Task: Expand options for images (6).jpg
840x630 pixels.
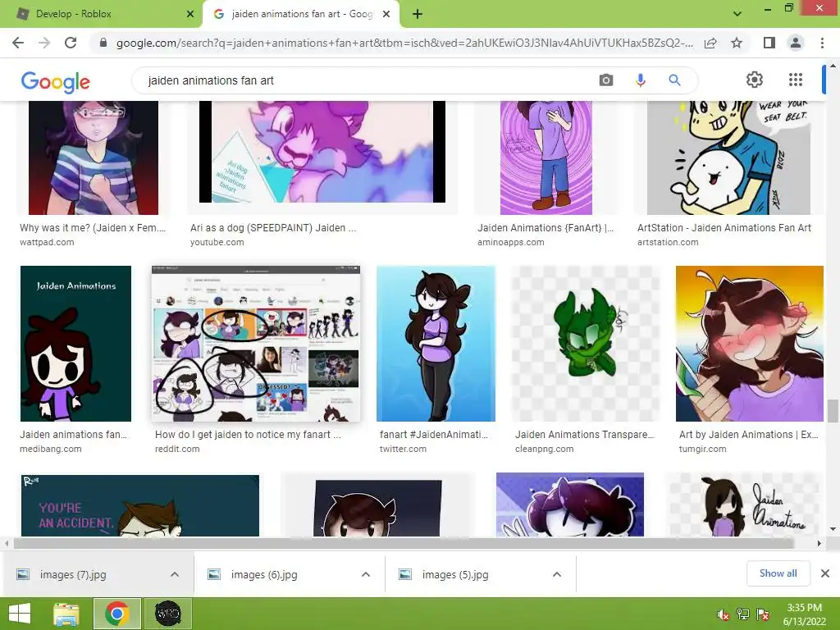Action: pos(366,574)
